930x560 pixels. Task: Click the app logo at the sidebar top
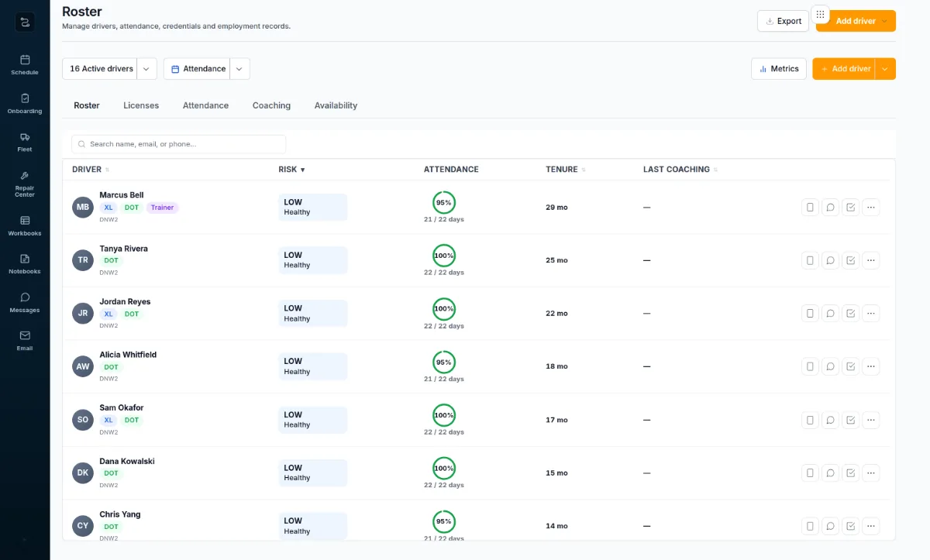pyautogui.click(x=25, y=22)
